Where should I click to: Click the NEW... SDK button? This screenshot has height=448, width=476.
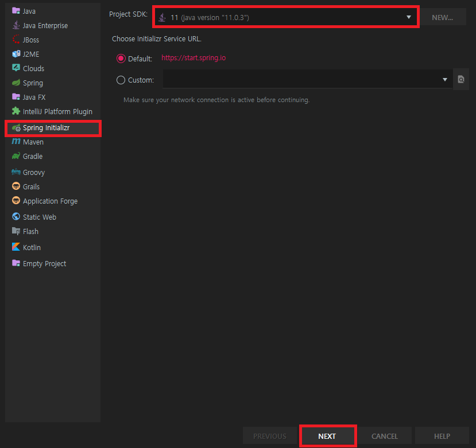(443, 17)
